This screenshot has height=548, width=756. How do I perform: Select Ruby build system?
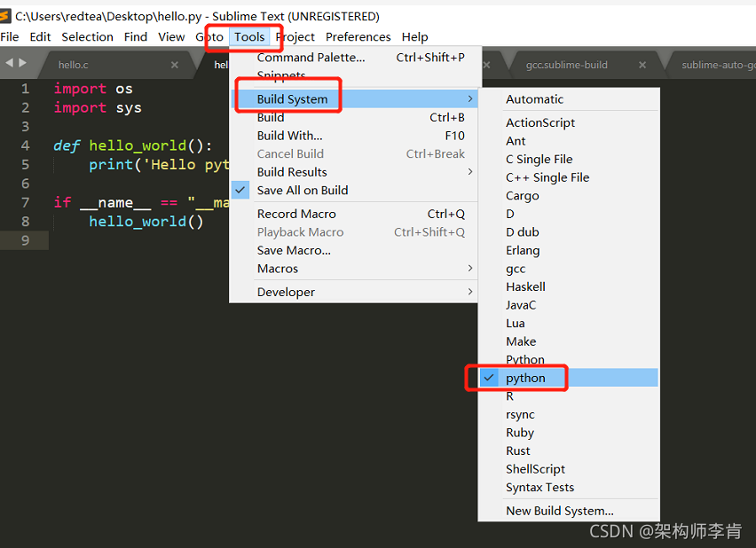tap(569, 433)
